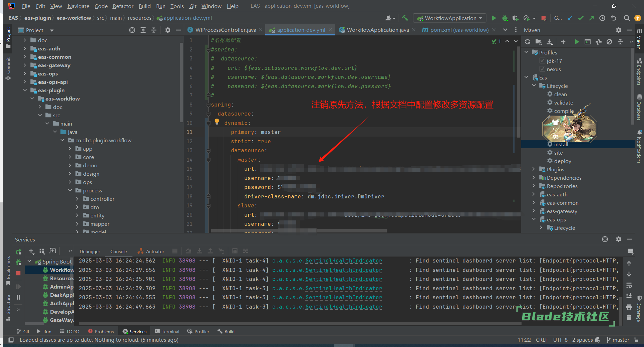Toggle the jdk-17 Maven profile
Screen dimensions: 644x347
pyautogui.click(x=543, y=61)
